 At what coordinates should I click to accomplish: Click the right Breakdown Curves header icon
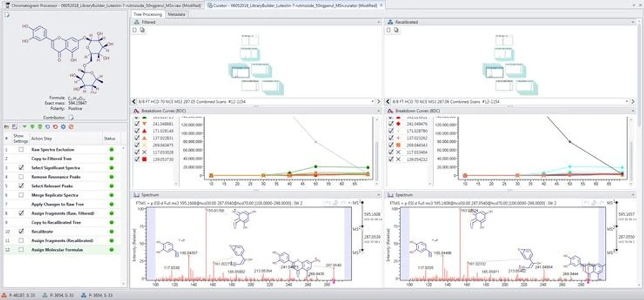(390, 111)
